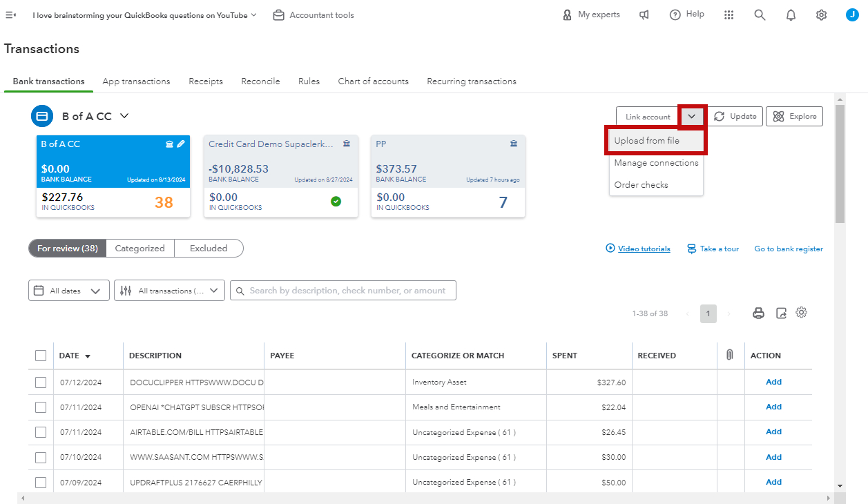
Task: Open the notifications bell icon
Action: [791, 15]
